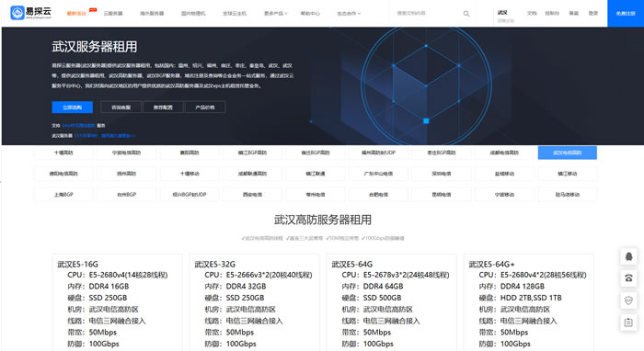Click the 易探云 logo

(x=30, y=13)
